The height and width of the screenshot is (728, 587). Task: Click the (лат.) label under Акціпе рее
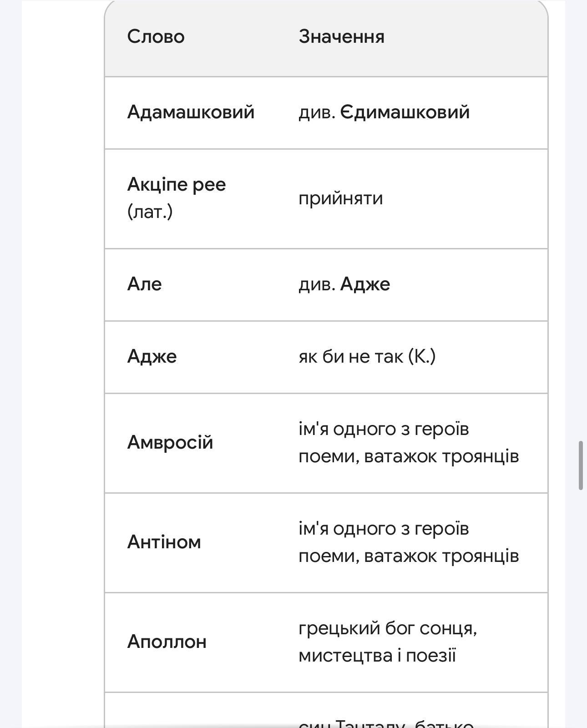point(150,212)
